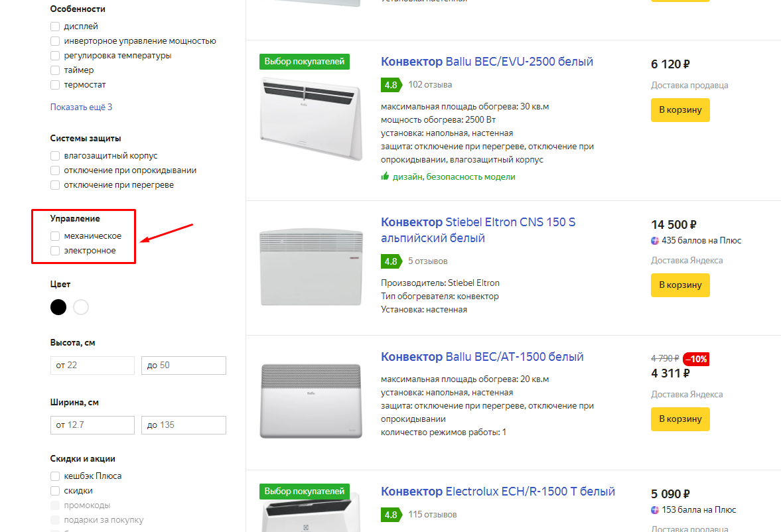The height and width of the screenshot is (532, 781).
Task: Open Конвектор Ballu BEC/EVU-2500 белый product
Action: pyautogui.click(x=486, y=62)
